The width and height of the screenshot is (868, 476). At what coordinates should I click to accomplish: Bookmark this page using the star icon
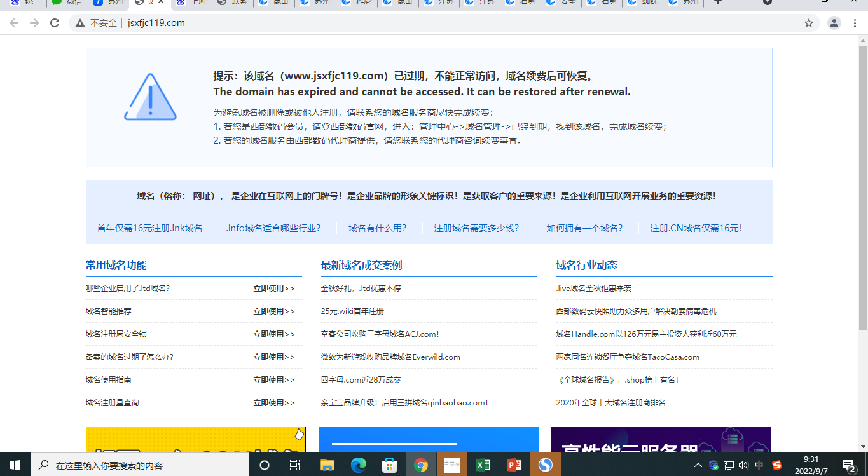(x=809, y=23)
